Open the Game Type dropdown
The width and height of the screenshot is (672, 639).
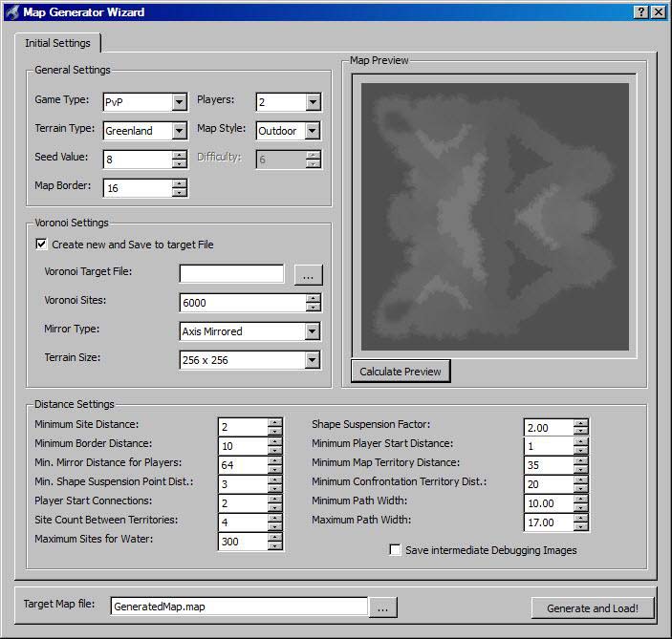[x=179, y=102]
